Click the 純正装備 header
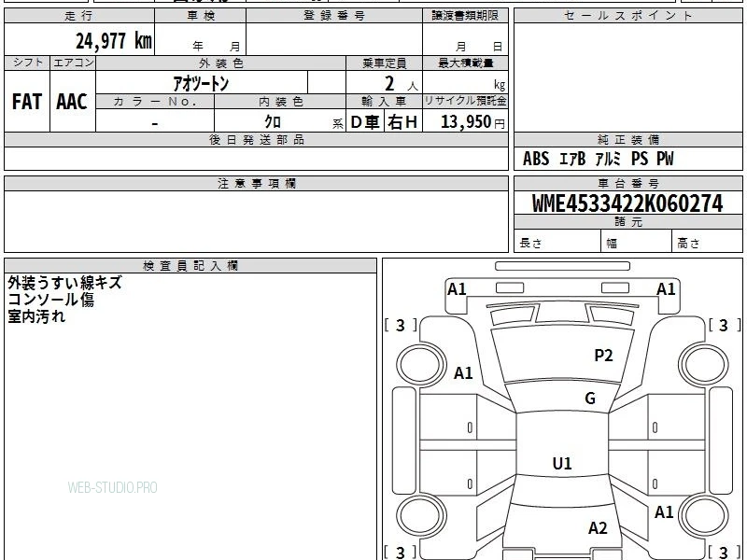Image resolution: width=747 pixels, height=560 pixels. coord(627,140)
